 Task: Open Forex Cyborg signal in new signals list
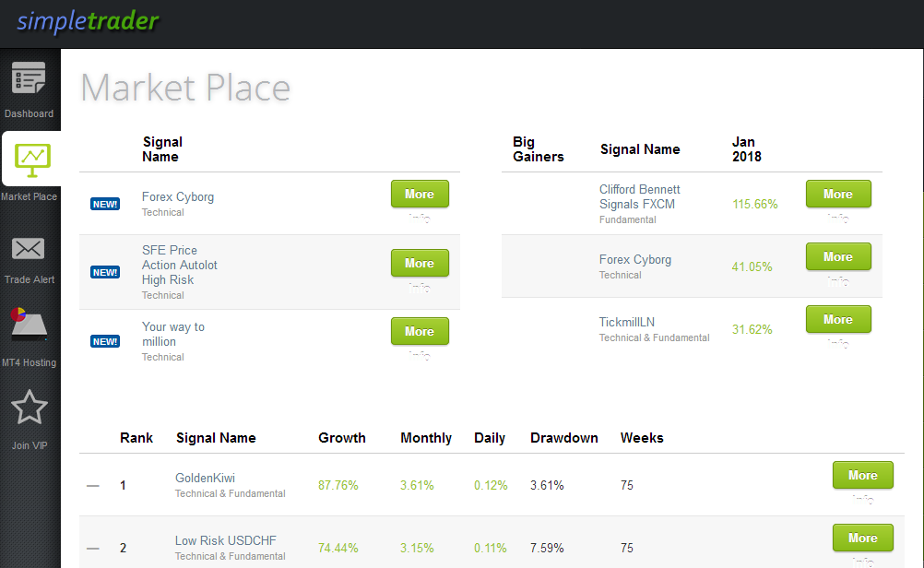click(178, 196)
